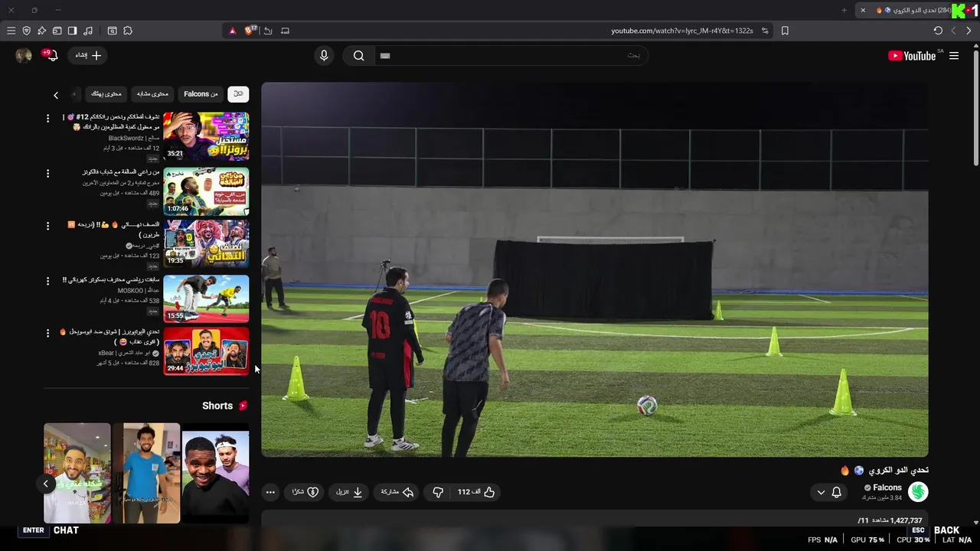The image size is (980, 551).
Task: Open the 1:07:46 video thumbnail
Action: (206, 191)
